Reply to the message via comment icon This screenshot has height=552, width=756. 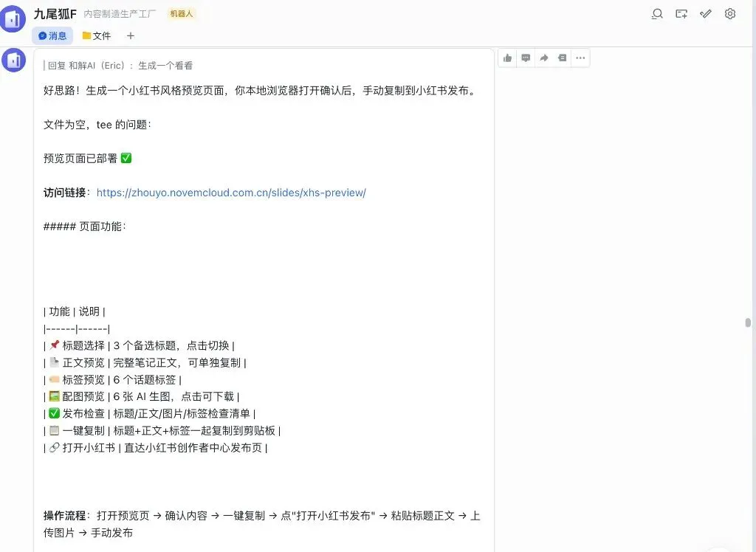click(x=526, y=58)
